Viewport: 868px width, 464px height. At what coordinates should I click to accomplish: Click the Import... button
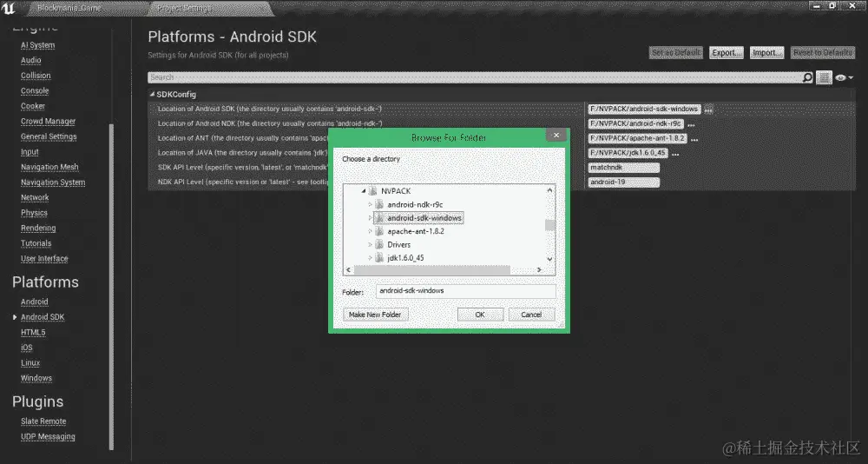tap(766, 53)
